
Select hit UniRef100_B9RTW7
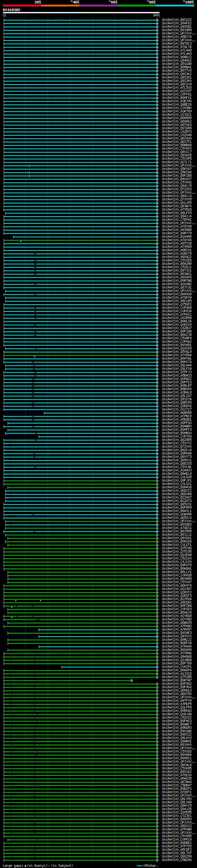click(x=176, y=680)
